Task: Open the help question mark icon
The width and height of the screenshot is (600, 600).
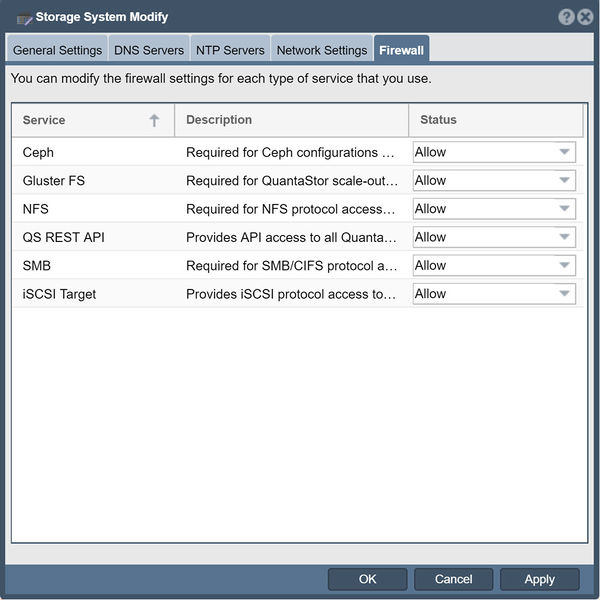Action: coord(566,17)
